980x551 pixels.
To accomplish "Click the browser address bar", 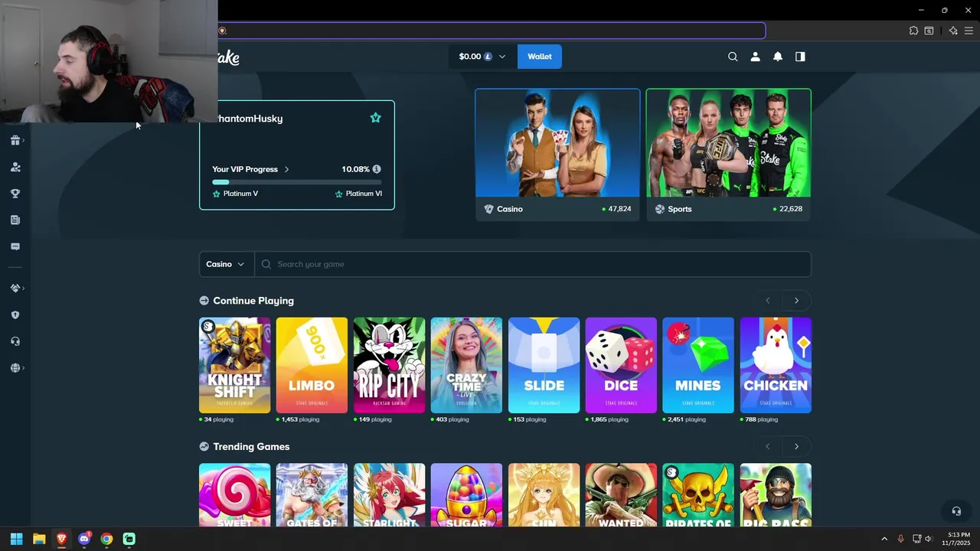I will 491,31.
